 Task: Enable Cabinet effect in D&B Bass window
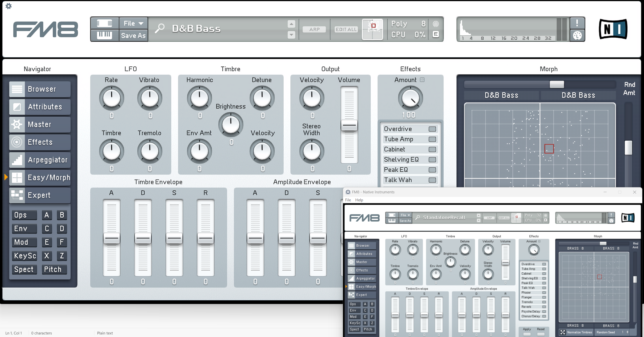coord(432,149)
